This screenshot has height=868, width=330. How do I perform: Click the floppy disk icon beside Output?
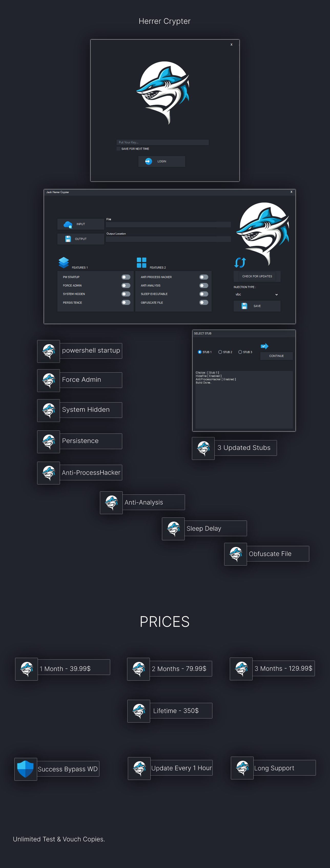click(x=68, y=239)
